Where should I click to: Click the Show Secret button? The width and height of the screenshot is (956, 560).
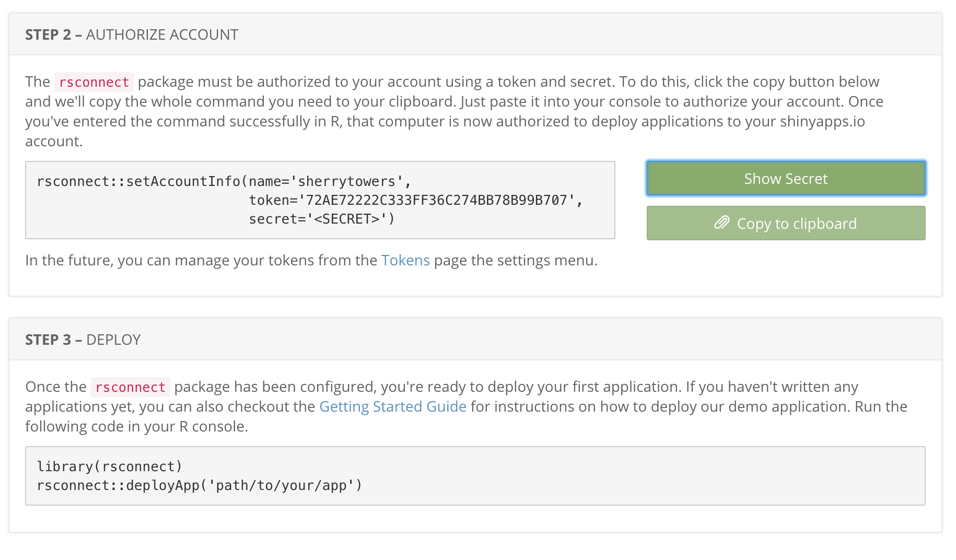click(x=786, y=179)
